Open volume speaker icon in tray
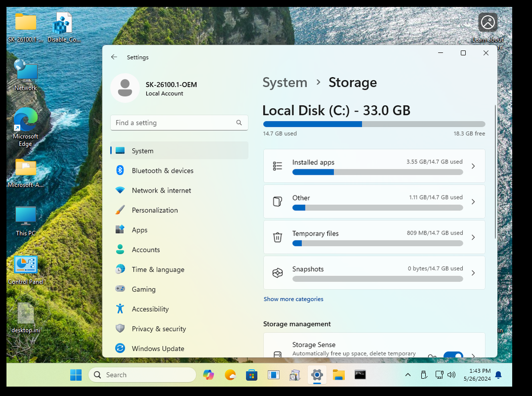 click(x=451, y=375)
